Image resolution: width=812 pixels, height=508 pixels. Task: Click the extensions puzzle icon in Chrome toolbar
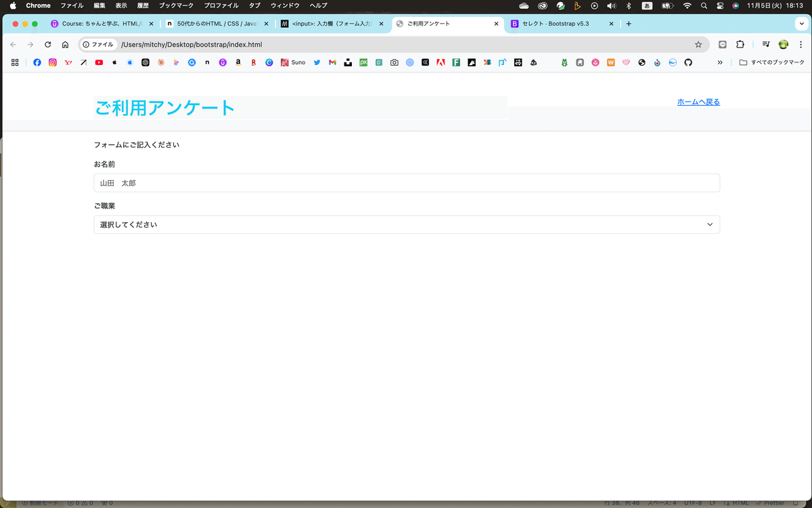[740, 44]
